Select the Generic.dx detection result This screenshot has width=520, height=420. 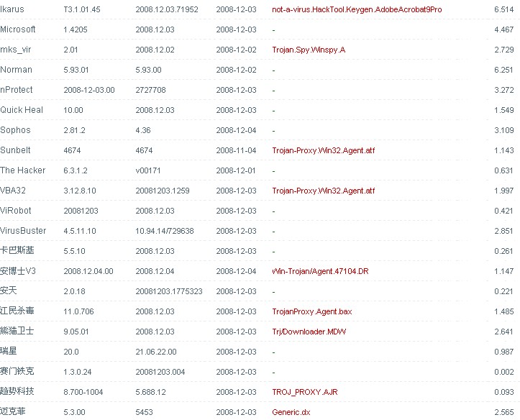point(291,412)
